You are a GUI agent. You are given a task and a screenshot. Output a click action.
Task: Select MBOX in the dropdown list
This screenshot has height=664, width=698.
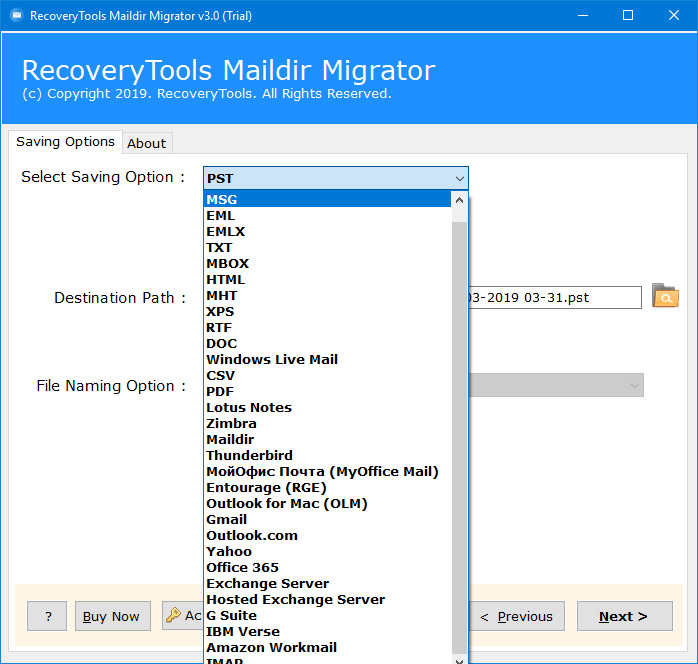pyautogui.click(x=328, y=263)
